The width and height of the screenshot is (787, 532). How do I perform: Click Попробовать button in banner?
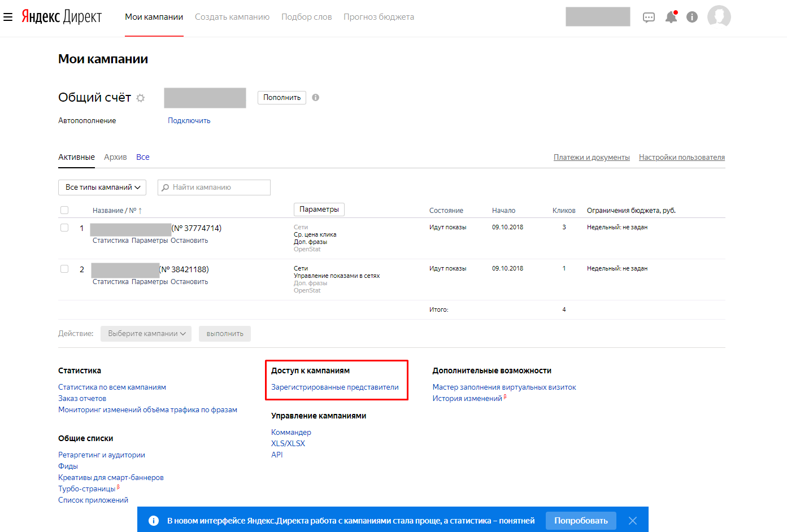581,521
